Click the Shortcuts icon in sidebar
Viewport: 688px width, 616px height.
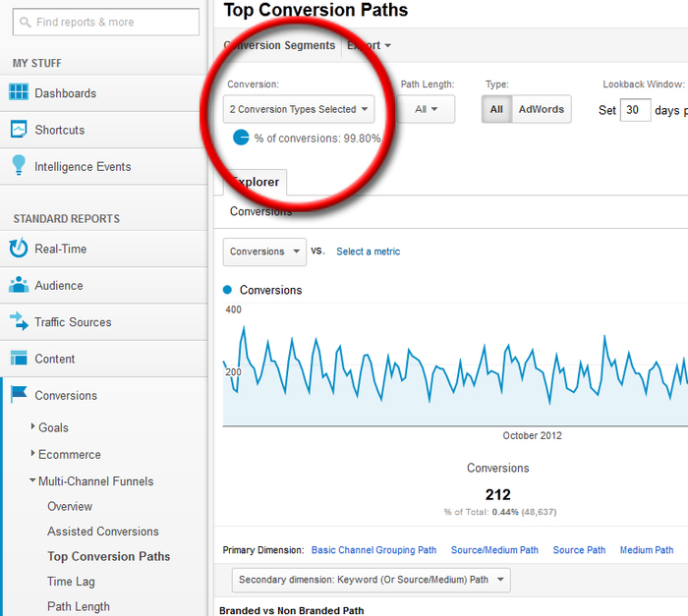tap(19, 130)
